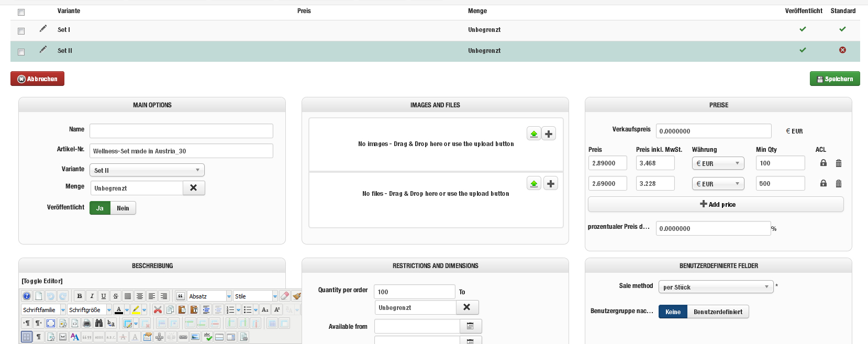Apply strikethrough formatting in the editor
Viewport: 868px width, 344px height.
tap(116, 296)
